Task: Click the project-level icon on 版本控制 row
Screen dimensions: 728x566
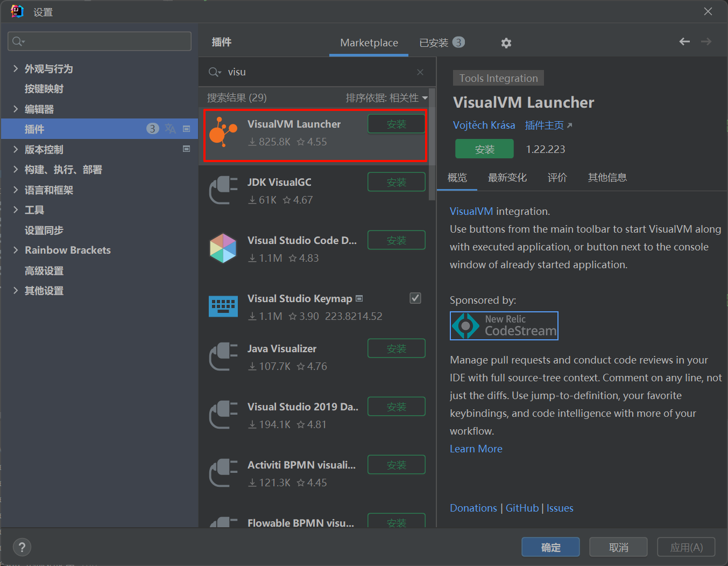Action: [187, 149]
